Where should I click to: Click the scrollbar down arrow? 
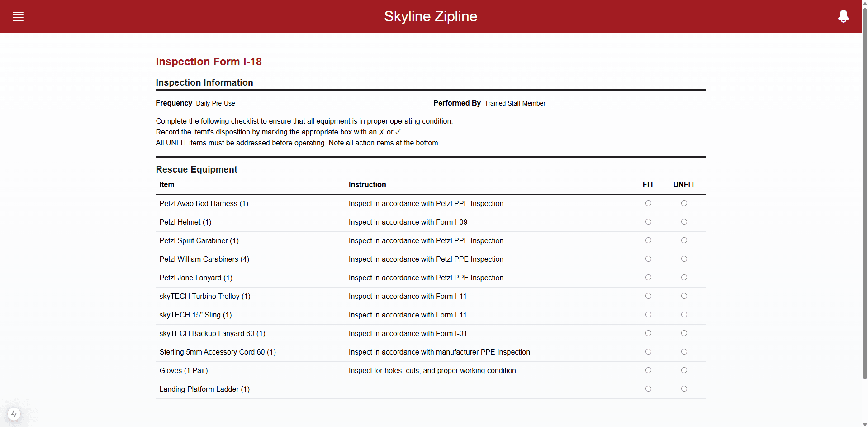tap(864, 424)
